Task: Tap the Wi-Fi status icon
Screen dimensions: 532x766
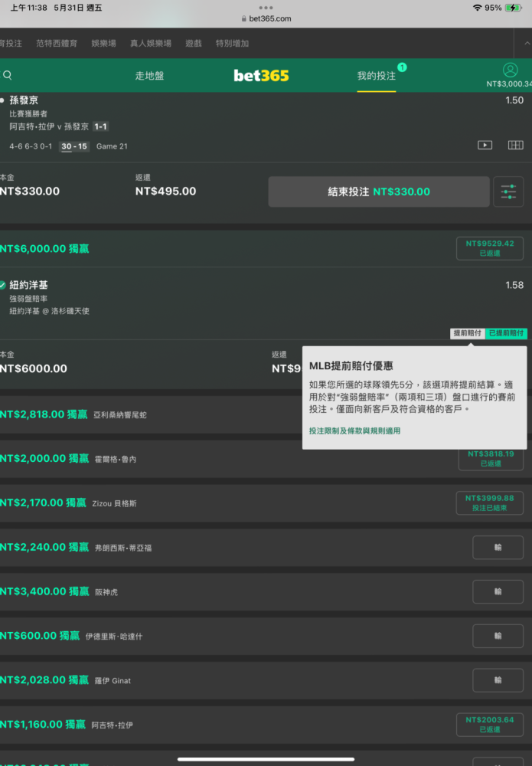Action: point(478,8)
